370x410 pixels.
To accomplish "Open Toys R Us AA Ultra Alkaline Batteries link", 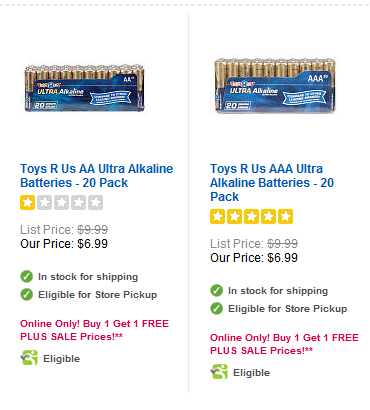I will point(97,176).
